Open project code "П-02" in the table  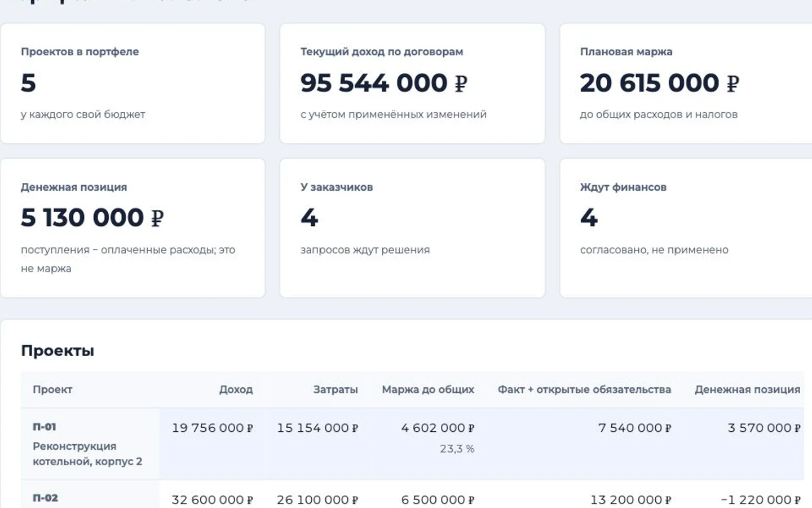tap(46, 498)
